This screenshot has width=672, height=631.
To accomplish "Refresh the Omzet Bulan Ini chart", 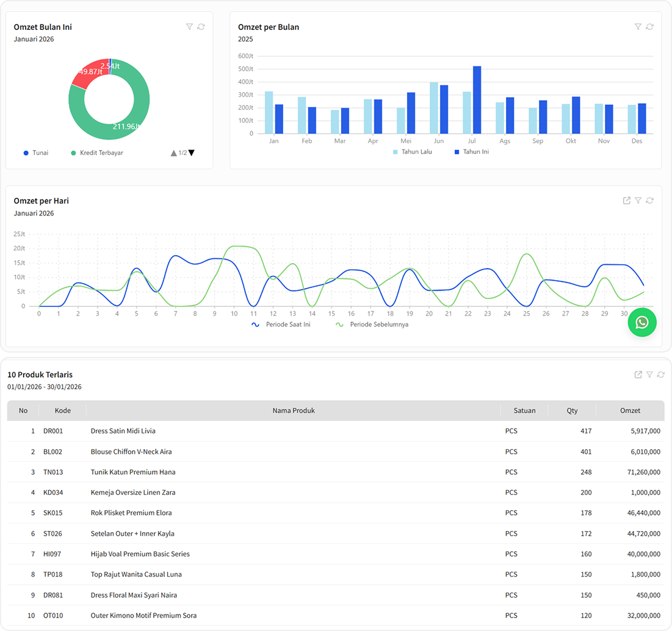I will pyautogui.click(x=201, y=26).
